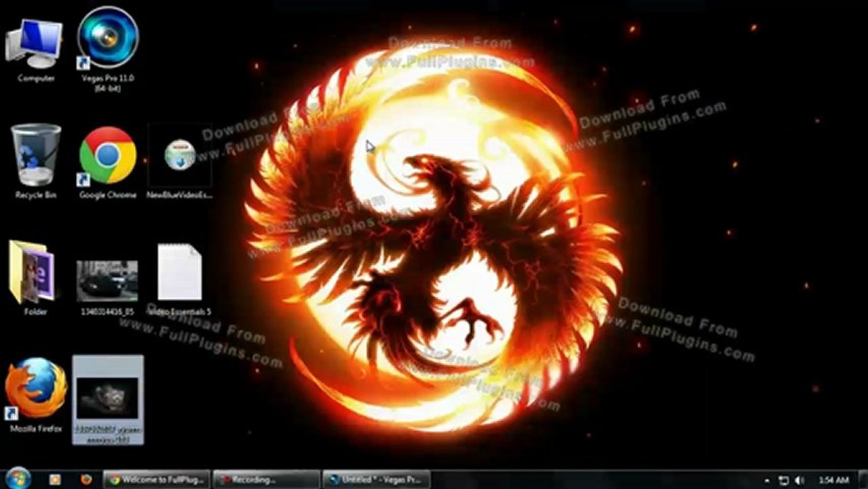This screenshot has width=868, height=489.
Task: Switch to the Recording taskbar window
Action: (x=266, y=479)
